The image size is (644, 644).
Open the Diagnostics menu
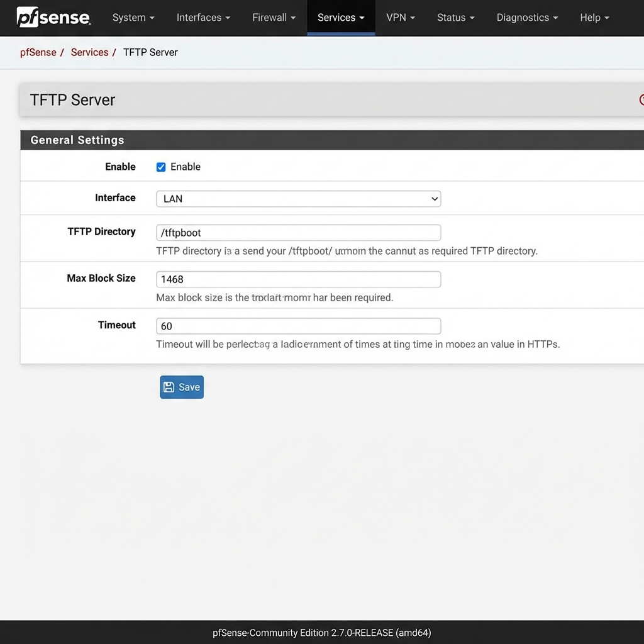(x=526, y=18)
